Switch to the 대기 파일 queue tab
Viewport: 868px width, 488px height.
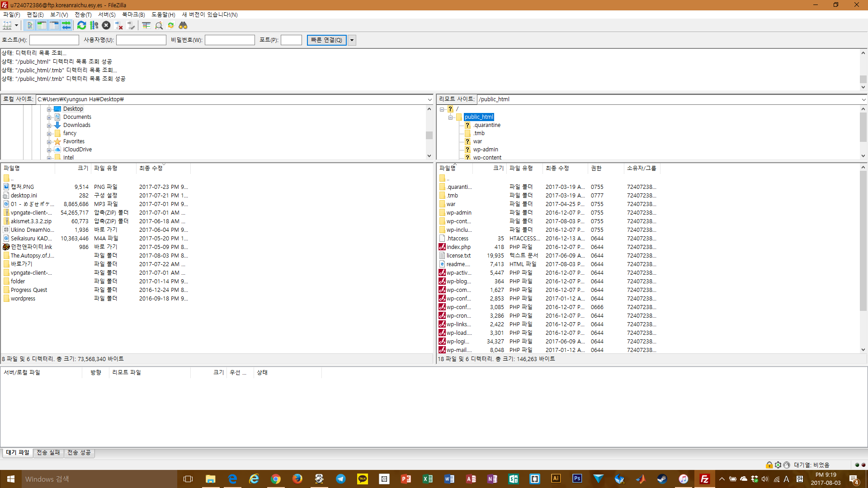[18, 453]
